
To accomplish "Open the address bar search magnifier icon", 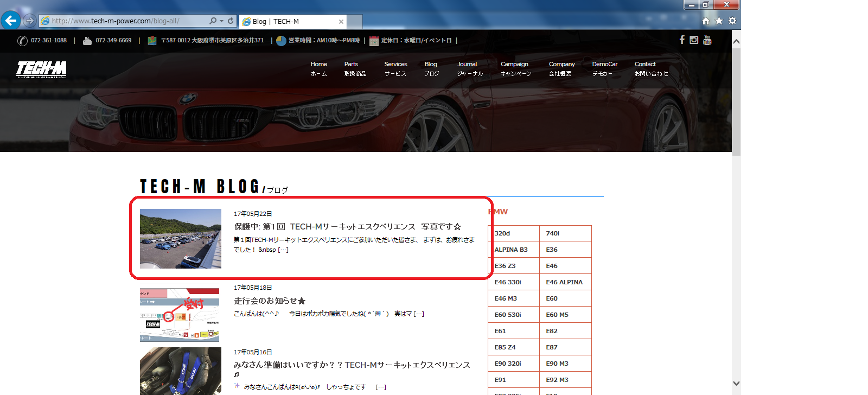I will (213, 21).
